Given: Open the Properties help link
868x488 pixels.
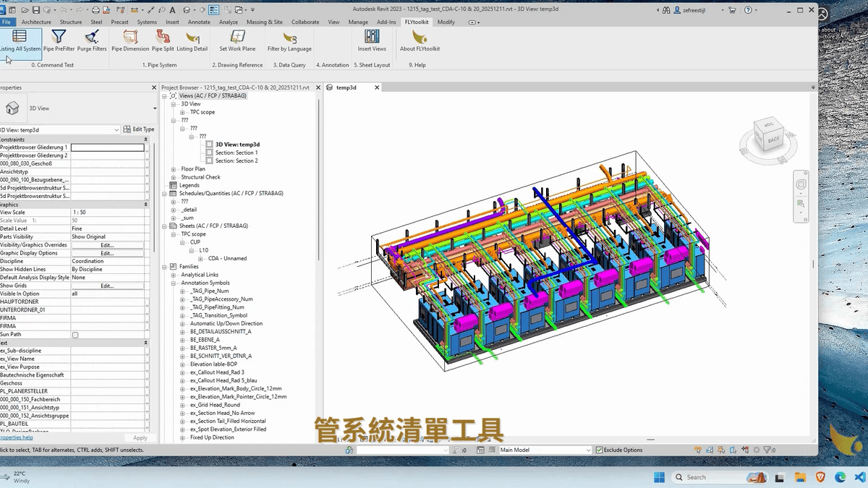Looking at the screenshot, I should pyautogui.click(x=16, y=437).
